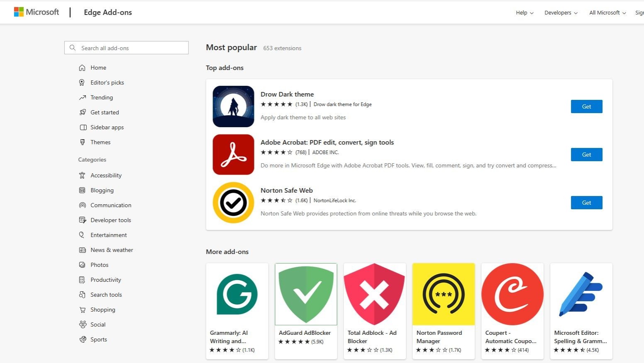This screenshot has height=363, width=644.
Task: Click the Norton Safe Web circular icon
Action: tap(233, 203)
